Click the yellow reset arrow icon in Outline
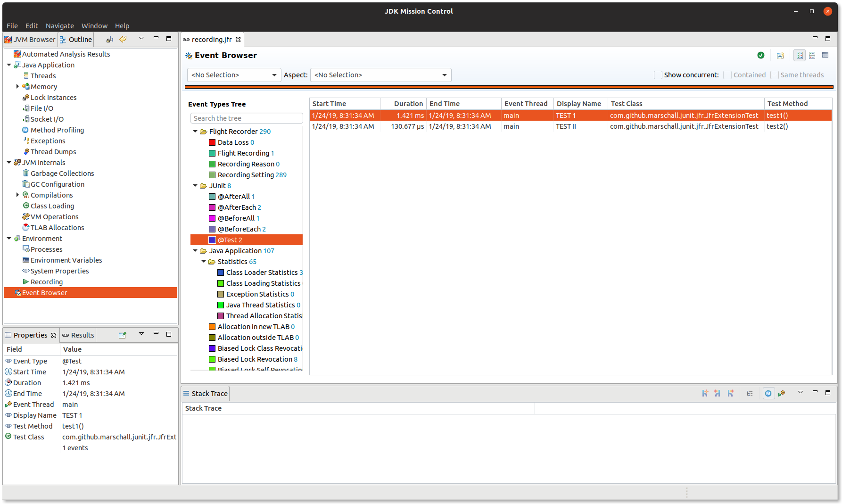Viewport: 842px width, 504px height. pos(123,39)
